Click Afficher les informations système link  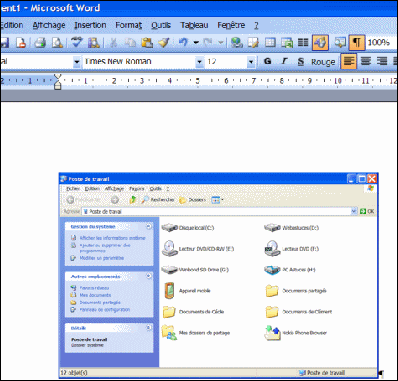(112, 238)
